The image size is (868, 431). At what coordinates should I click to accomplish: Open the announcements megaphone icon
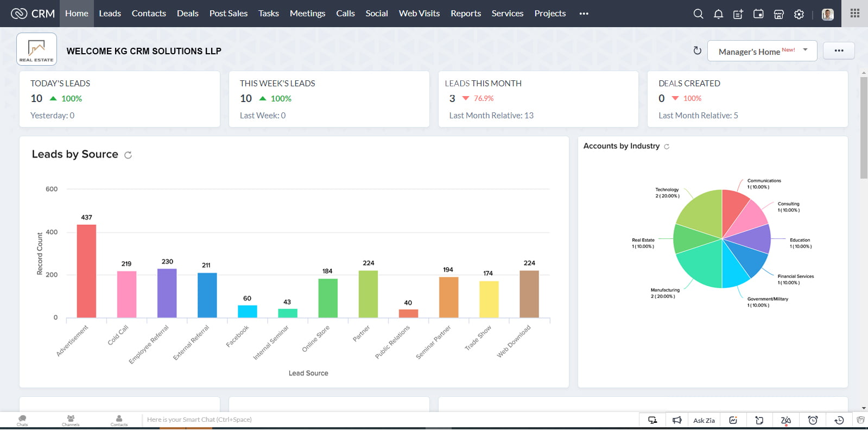[x=677, y=420]
